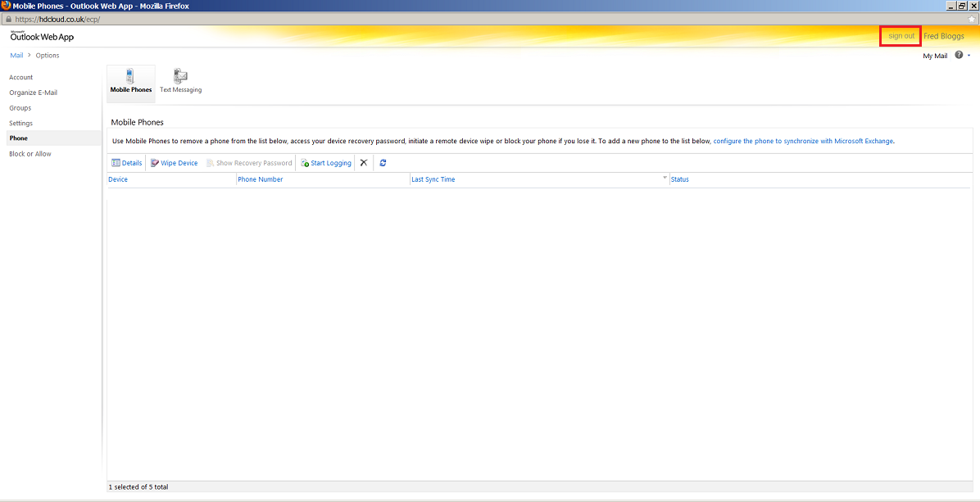Click the Fred Bloggs user name
The height and width of the screenshot is (502, 980).
[944, 36]
